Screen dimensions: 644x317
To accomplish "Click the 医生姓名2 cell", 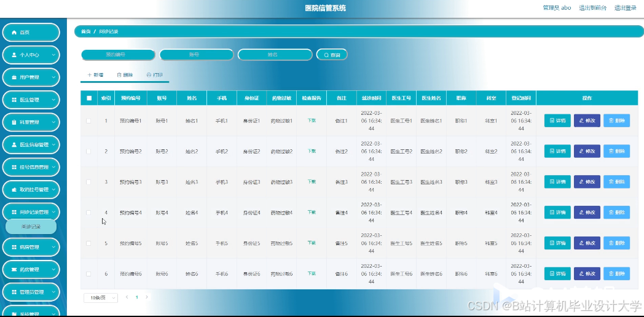I will tap(431, 152).
